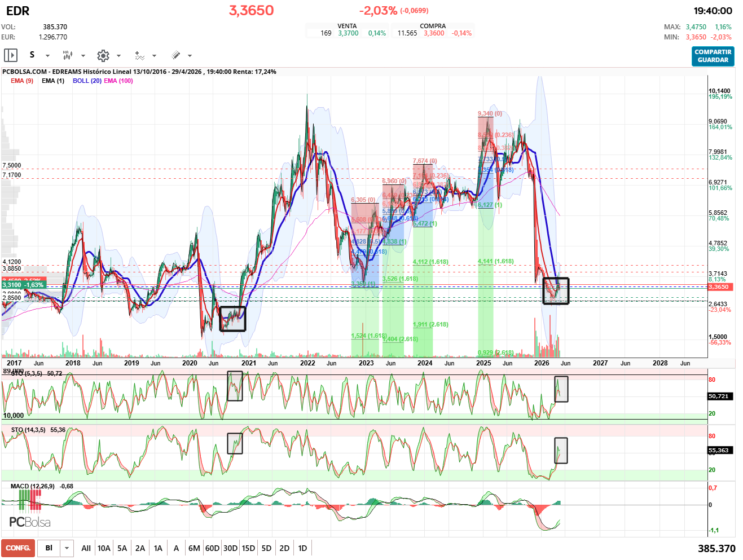Expand the settings gear dropdown arrow

pyautogui.click(x=118, y=55)
